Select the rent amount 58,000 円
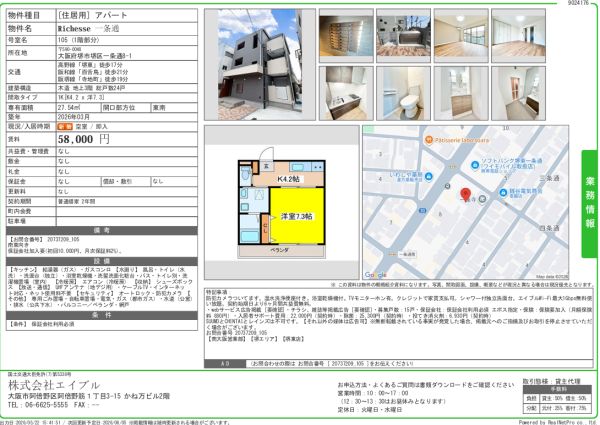 point(84,139)
